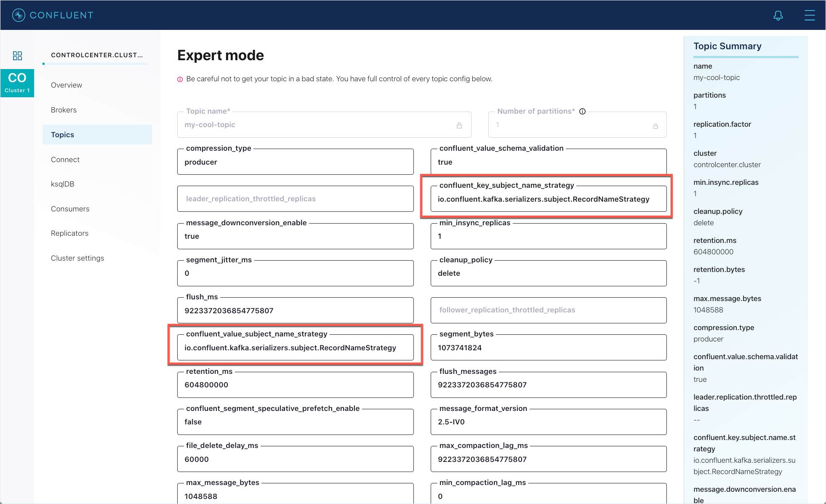Click summary cleanup.policy value delete
The height and width of the screenshot is (504, 826).
pos(703,223)
